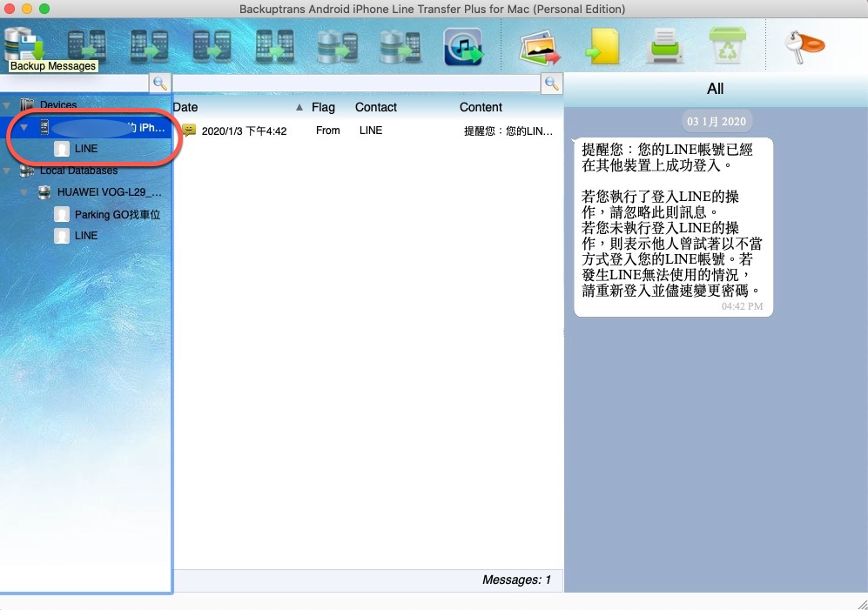The image size is (868, 610).
Task: Click the Local Databases icon
Action: pyautogui.click(x=27, y=171)
